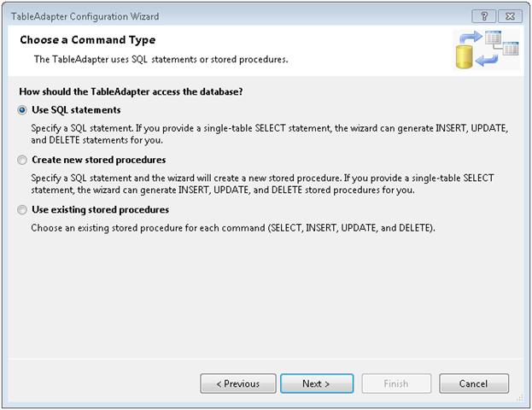532x410 pixels.
Task: Click the greyed-out Finish button
Action: [395, 384]
